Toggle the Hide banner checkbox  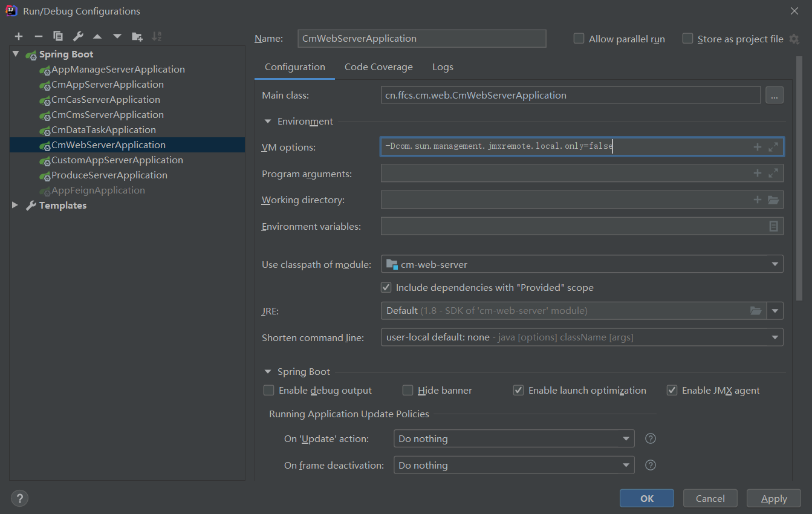click(408, 390)
